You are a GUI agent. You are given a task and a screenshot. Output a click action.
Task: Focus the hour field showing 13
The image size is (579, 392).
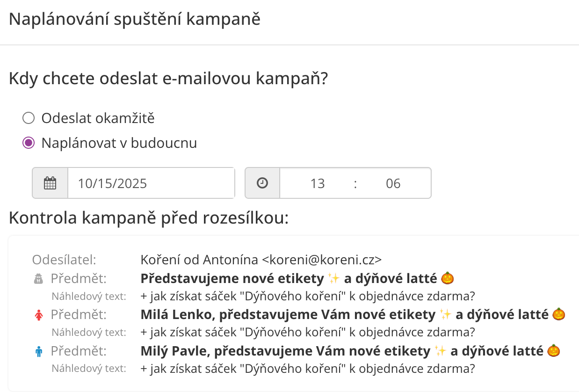(318, 183)
